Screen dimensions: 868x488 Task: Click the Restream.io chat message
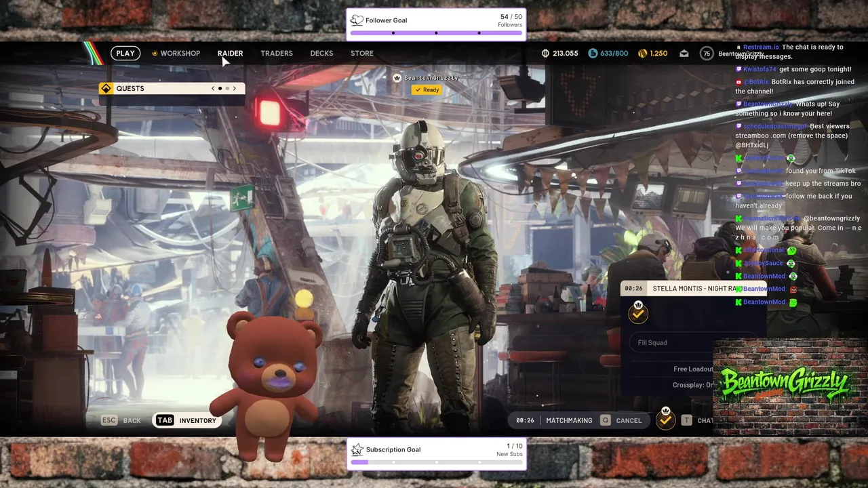pos(790,52)
